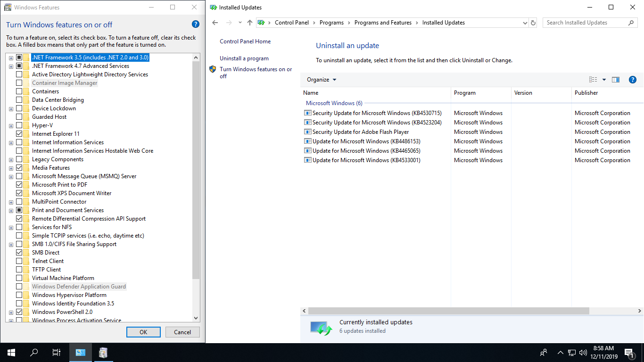Expand the Media Features node
This screenshot has height=362, width=644.
click(x=11, y=168)
